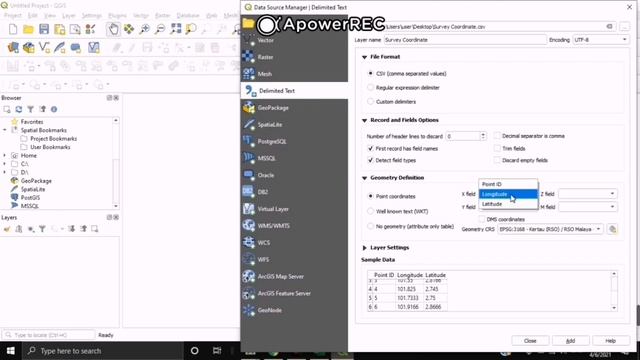Open the WFS source tab

point(294,259)
